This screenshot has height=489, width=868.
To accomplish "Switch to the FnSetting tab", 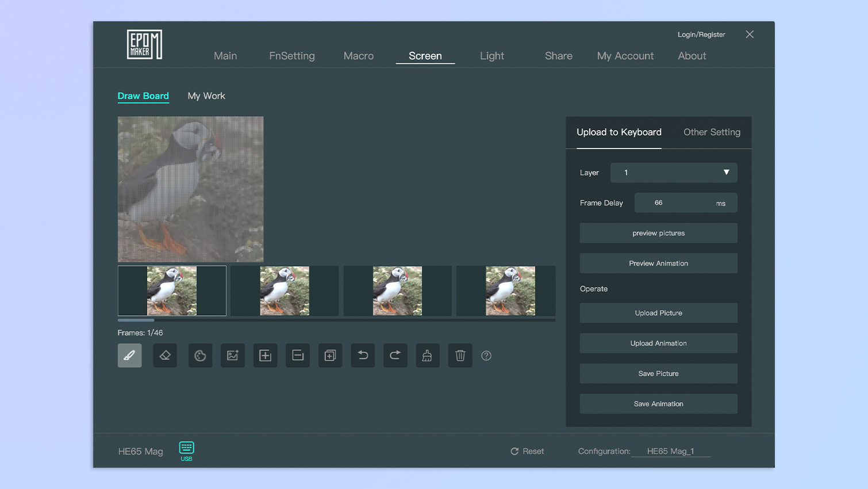I will [x=292, y=56].
